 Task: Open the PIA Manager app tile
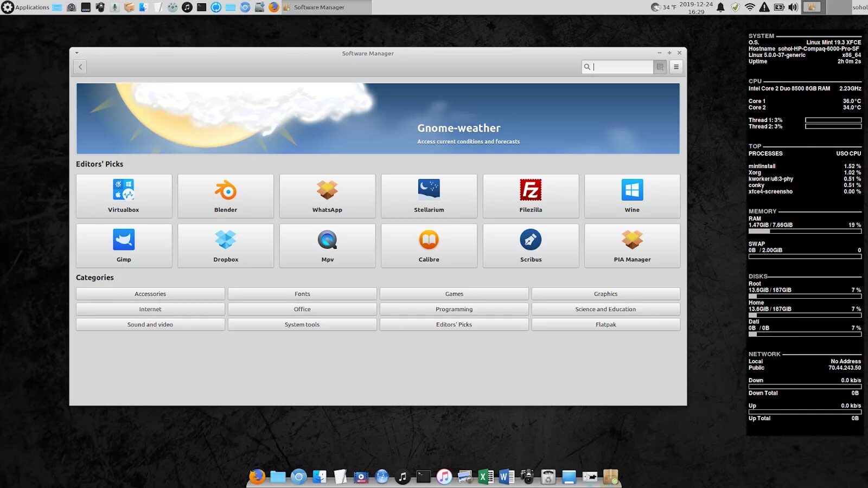click(632, 246)
